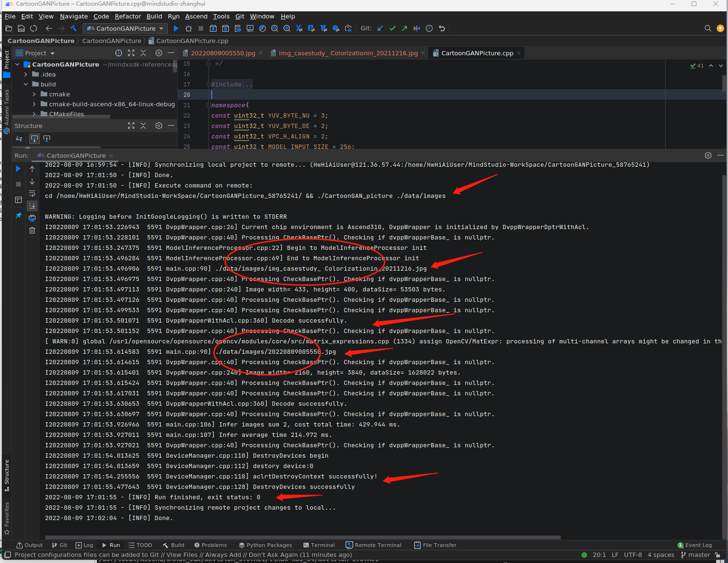The width and height of the screenshot is (728, 563).
Task: Toggle autoscroll from source in Structure
Action: [46, 138]
